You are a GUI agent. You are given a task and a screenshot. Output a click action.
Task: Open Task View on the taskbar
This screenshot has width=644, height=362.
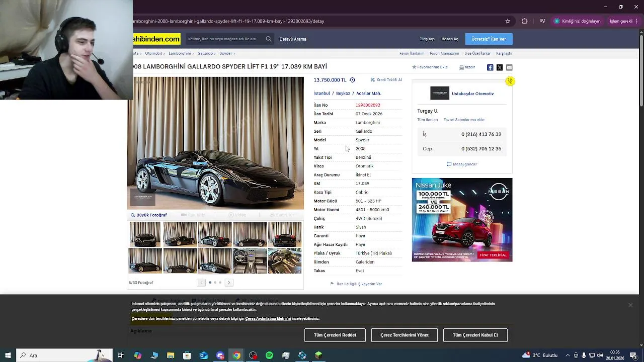121,355
